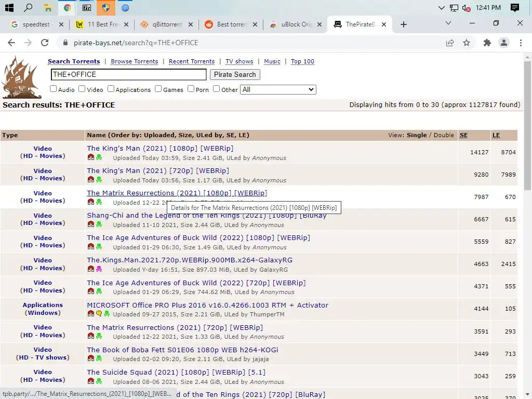This screenshot has width=532, height=399.
Task: Click magnet icon for Matrix Resurrections 720p
Action: [x=90, y=336]
